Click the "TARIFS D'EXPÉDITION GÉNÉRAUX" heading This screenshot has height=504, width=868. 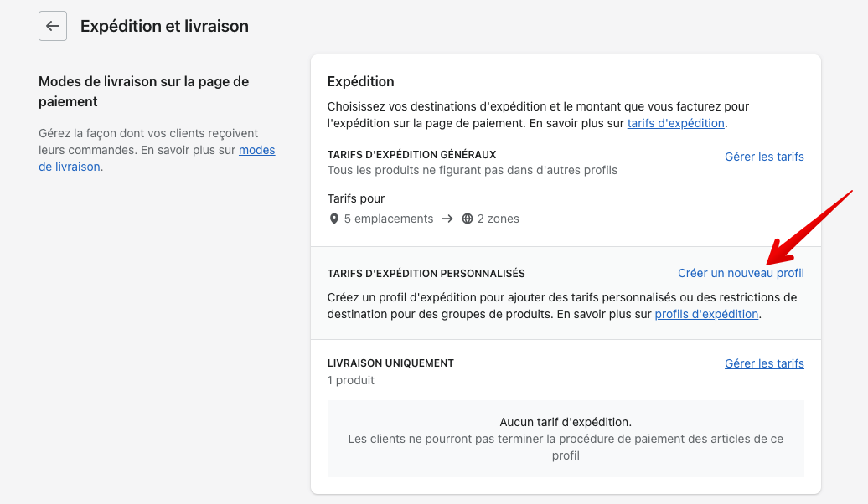click(412, 155)
